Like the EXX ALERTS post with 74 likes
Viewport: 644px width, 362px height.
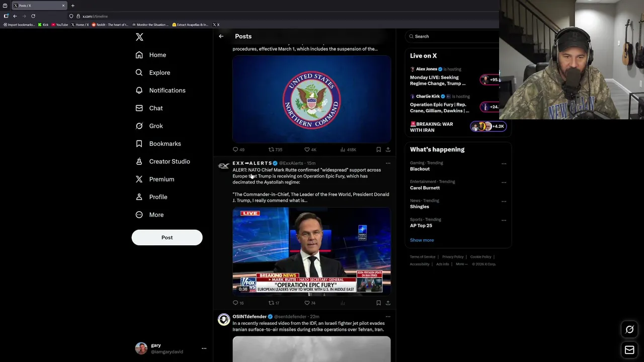coord(309,303)
